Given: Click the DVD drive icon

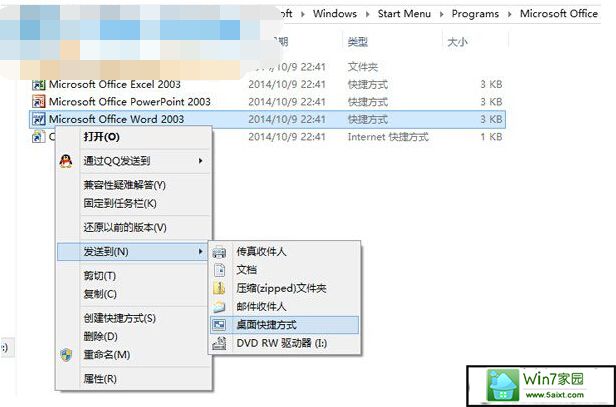Looking at the screenshot, I should pos(219,344).
